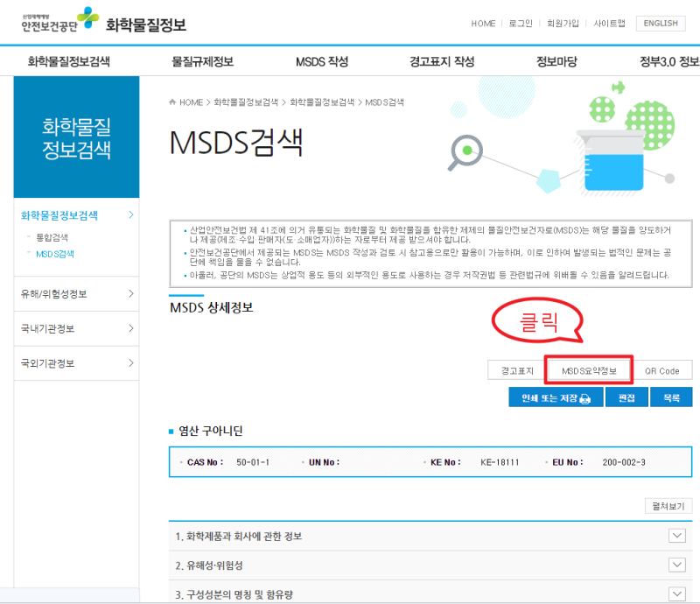This screenshot has width=700, height=604.
Task: Select the 경고표지 tab button
Action: click(517, 370)
